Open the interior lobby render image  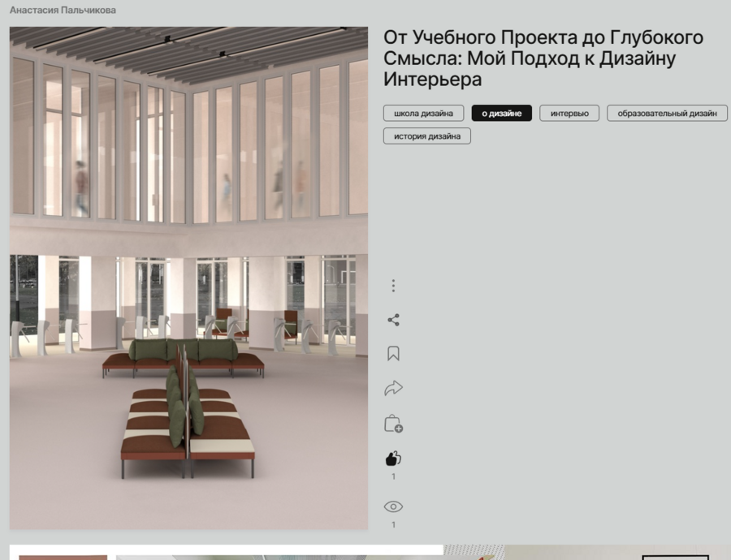click(x=188, y=278)
